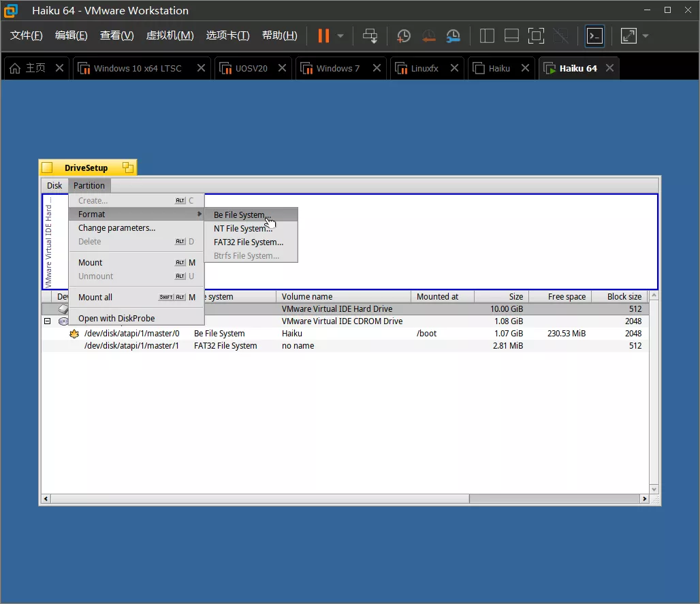
Task: Toggle the library sidebar panel view
Action: click(487, 36)
